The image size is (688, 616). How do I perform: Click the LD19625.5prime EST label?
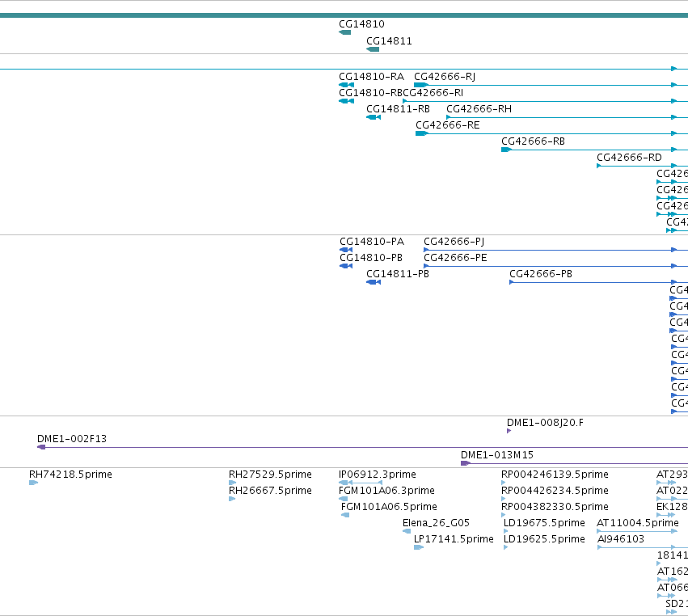[544, 539]
